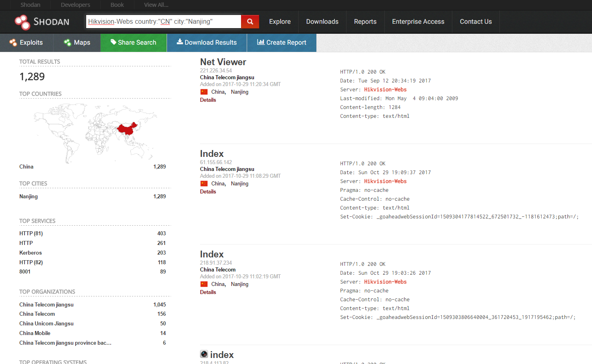The width and height of the screenshot is (592, 364).
Task: Filter by China Unicom Jiangsu organization
Action: [46, 323]
